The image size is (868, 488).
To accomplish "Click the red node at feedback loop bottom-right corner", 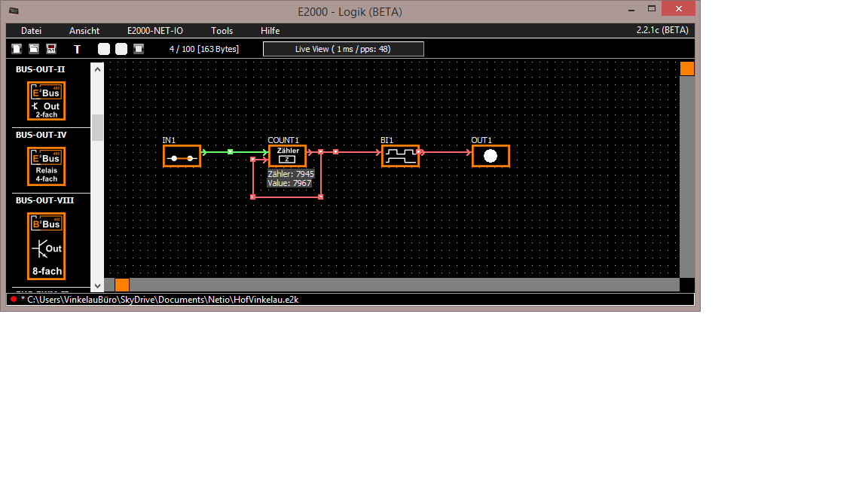I will click(x=321, y=197).
